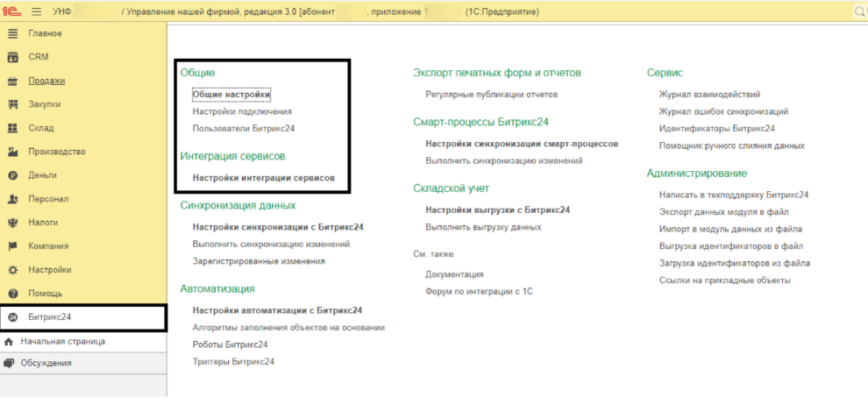The width and height of the screenshot is (868, 412).
Task: Click the search magnifier icon
Action: [x=861, y=11]
